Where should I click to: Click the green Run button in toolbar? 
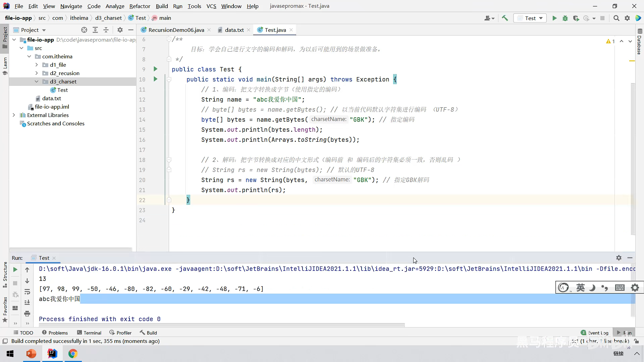[x=554, y=18]
